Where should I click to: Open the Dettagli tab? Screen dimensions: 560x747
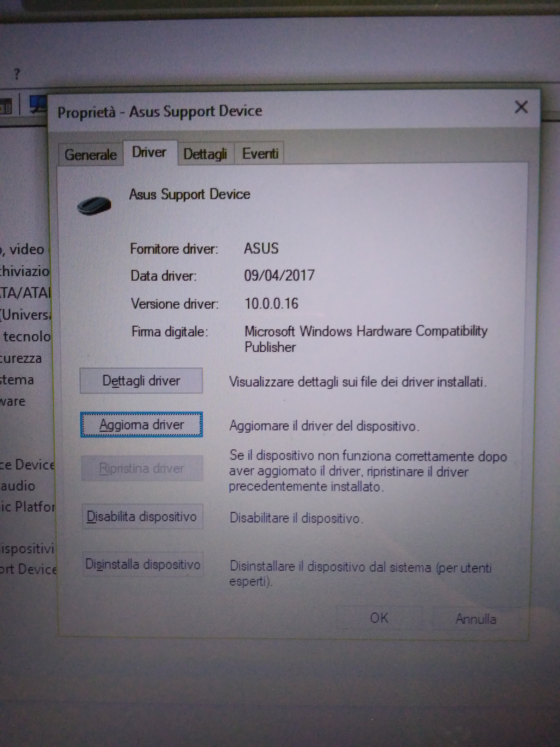205,154
